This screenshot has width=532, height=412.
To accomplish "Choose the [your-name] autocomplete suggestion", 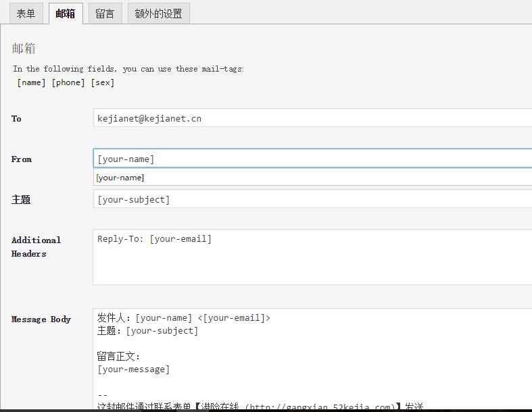I will pos(120,178).
